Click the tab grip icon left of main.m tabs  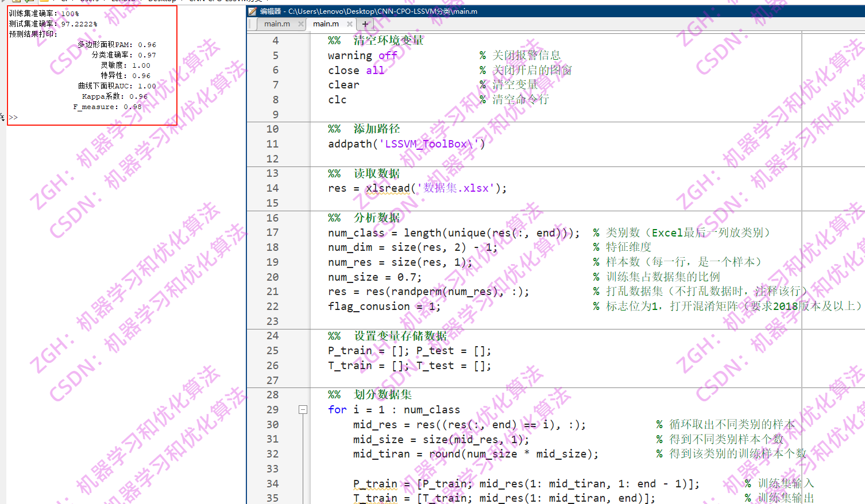250,24
